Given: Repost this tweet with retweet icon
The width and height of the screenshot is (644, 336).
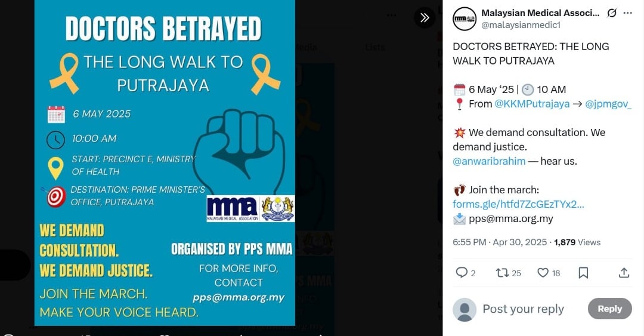Looking at the screenshot, I should tap(502, 272).
